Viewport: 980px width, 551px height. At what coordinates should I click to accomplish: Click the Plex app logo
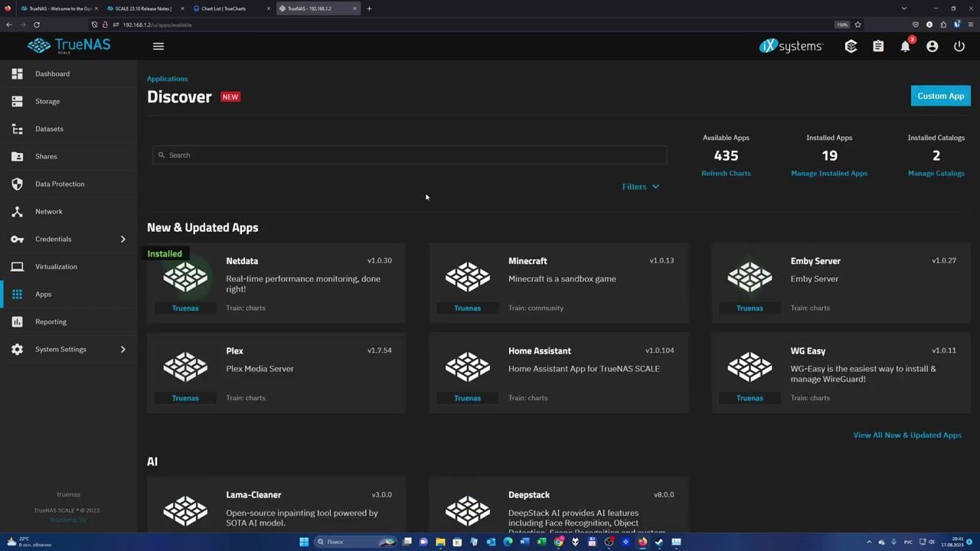click(x=185, y=367)
